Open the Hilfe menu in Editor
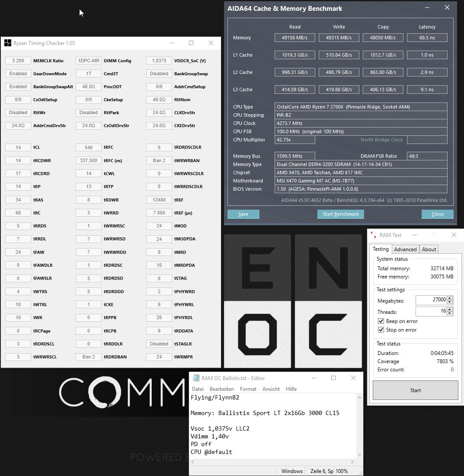This screenshot has height=476, width=464. pyautogui.click(x=291, y=389)
